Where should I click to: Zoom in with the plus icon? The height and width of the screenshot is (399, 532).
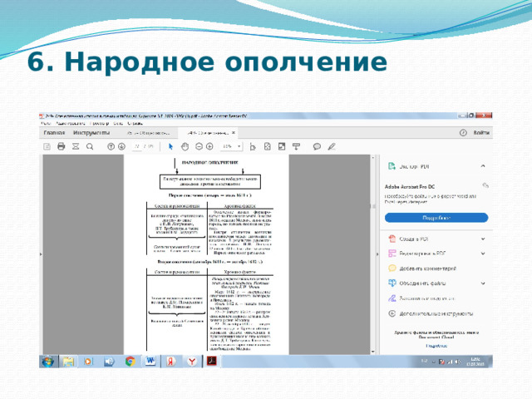[209, 146]
